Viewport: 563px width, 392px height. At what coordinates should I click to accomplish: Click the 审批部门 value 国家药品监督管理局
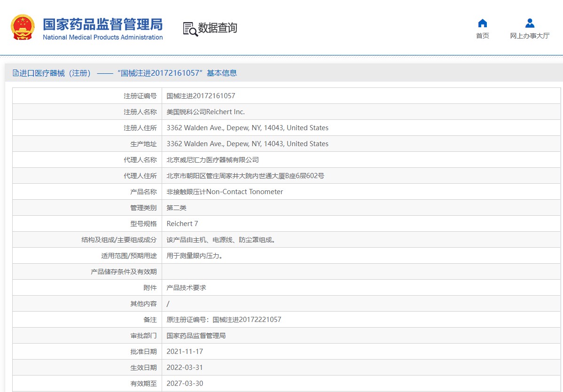(196, 336)
